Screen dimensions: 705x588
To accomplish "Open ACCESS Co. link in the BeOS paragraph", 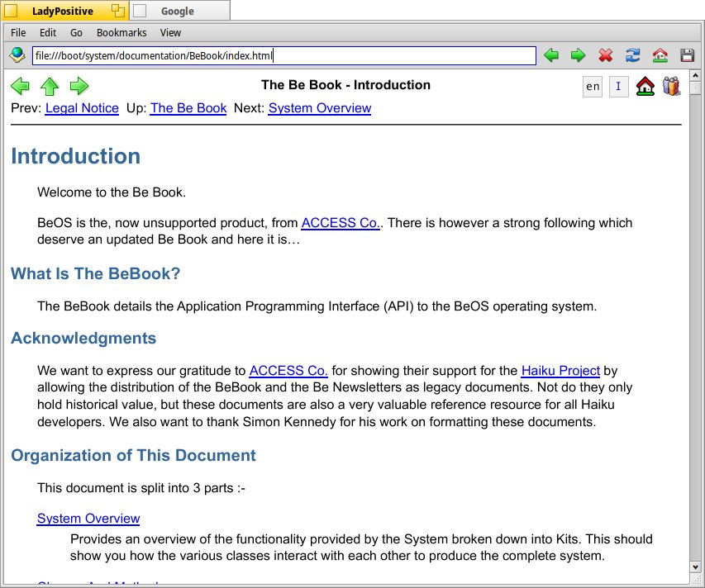I will (341, 223).
